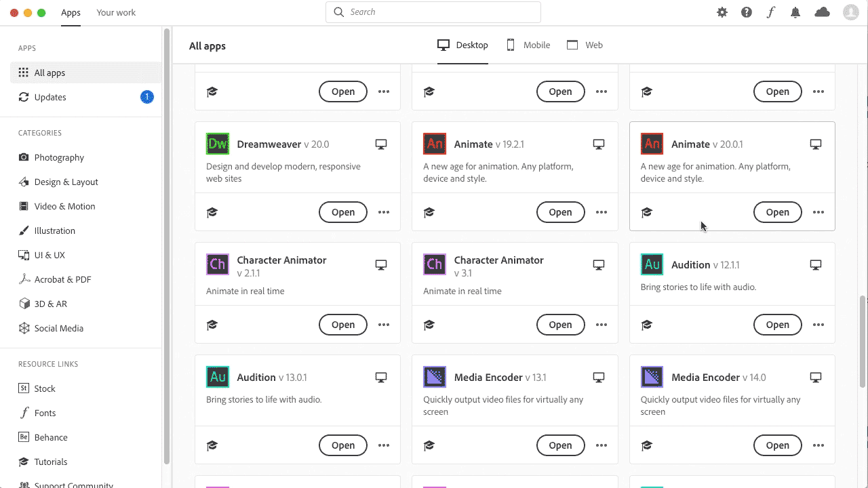Select the Web platform tab

tap(585, 45)
